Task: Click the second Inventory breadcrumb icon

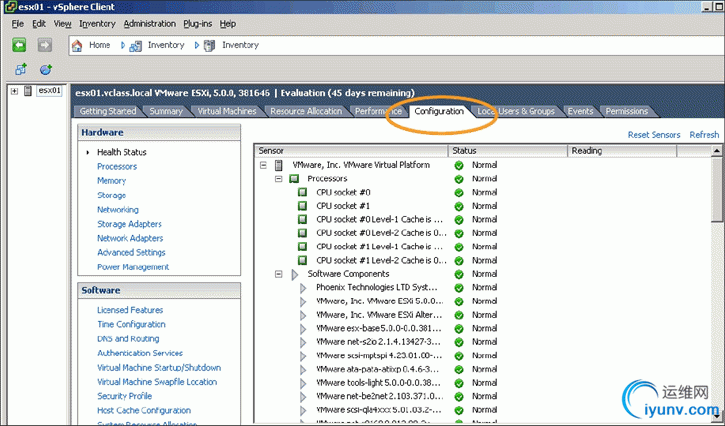Action: click(209, 45)
